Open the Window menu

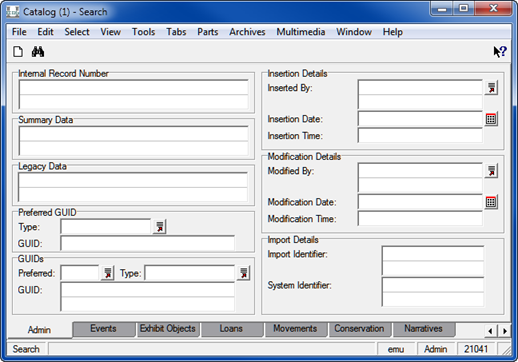pos(354,32)
